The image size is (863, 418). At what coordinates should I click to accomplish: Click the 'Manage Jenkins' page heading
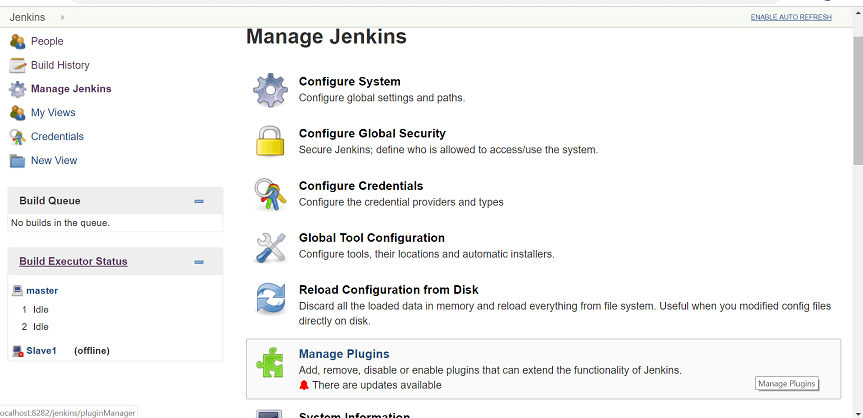[326, 37]
